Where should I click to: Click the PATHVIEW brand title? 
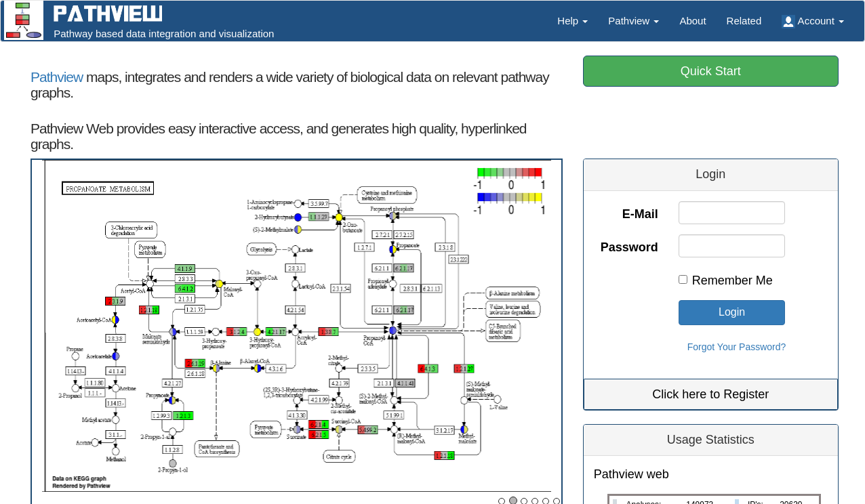108,14
